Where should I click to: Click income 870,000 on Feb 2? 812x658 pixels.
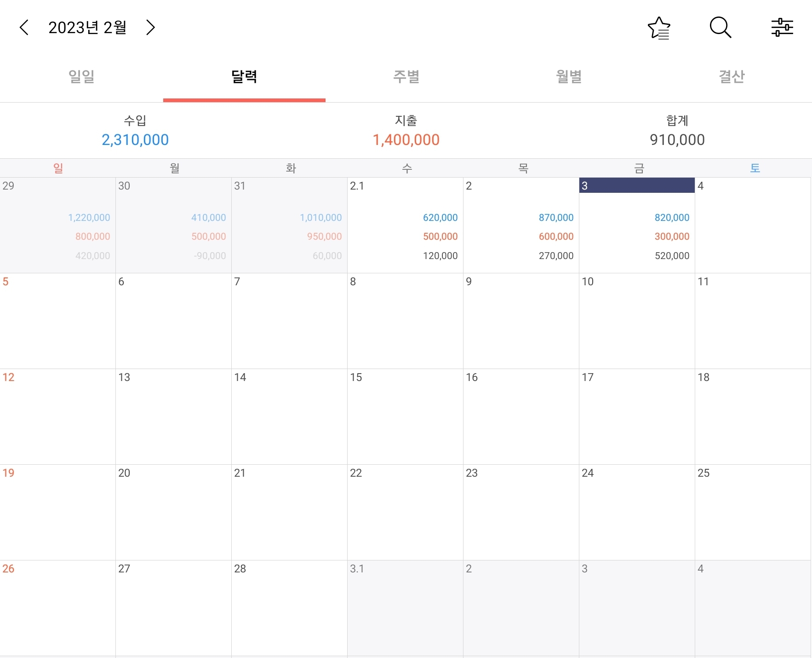[x=556, y=218]
